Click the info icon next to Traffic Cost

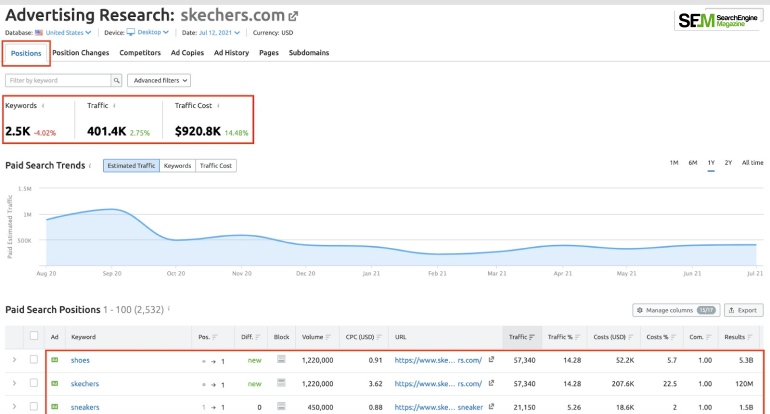[x=218, y=106]
